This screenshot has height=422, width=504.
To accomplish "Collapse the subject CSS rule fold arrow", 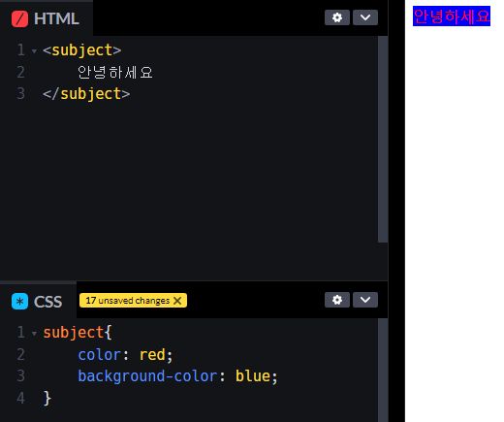I will 34,334.
